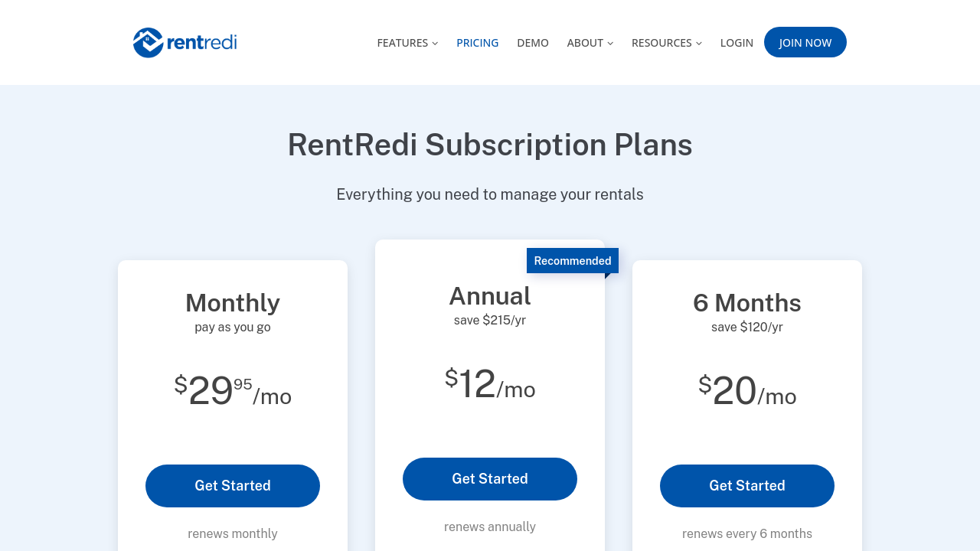Open the Pricing page
Viewport: 980px width, 551px height.
pyautogui.click(x=477, y=43)
